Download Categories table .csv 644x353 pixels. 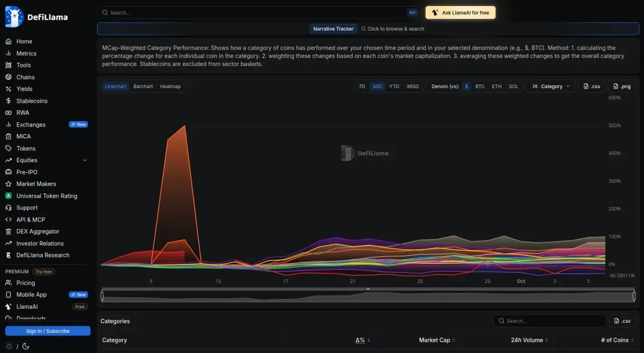click(x=622, y=321)
